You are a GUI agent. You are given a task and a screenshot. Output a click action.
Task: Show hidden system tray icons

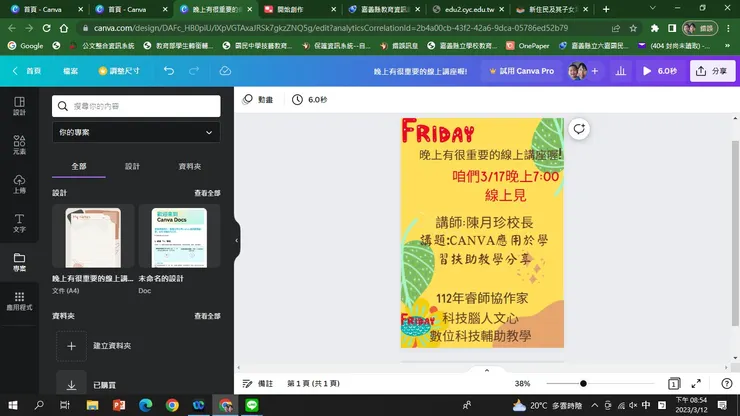pyautogui.click(x=595, y=405)
